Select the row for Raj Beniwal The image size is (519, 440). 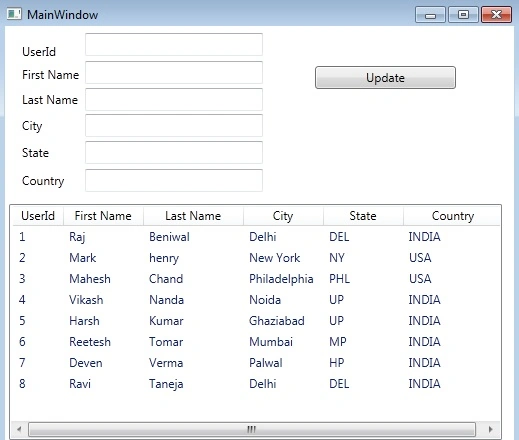tap(256, 237)
